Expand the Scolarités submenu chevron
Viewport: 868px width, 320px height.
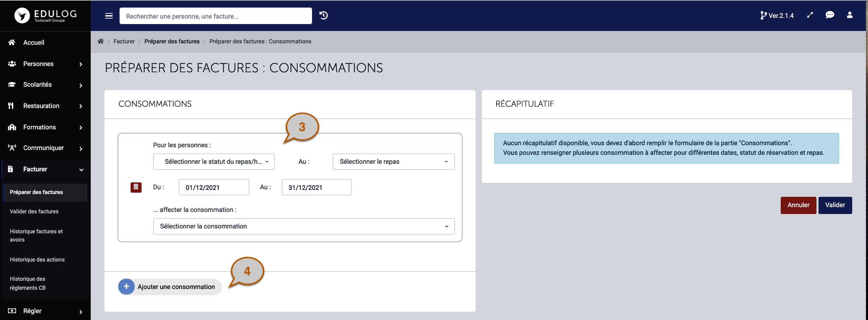coord(81,85)
